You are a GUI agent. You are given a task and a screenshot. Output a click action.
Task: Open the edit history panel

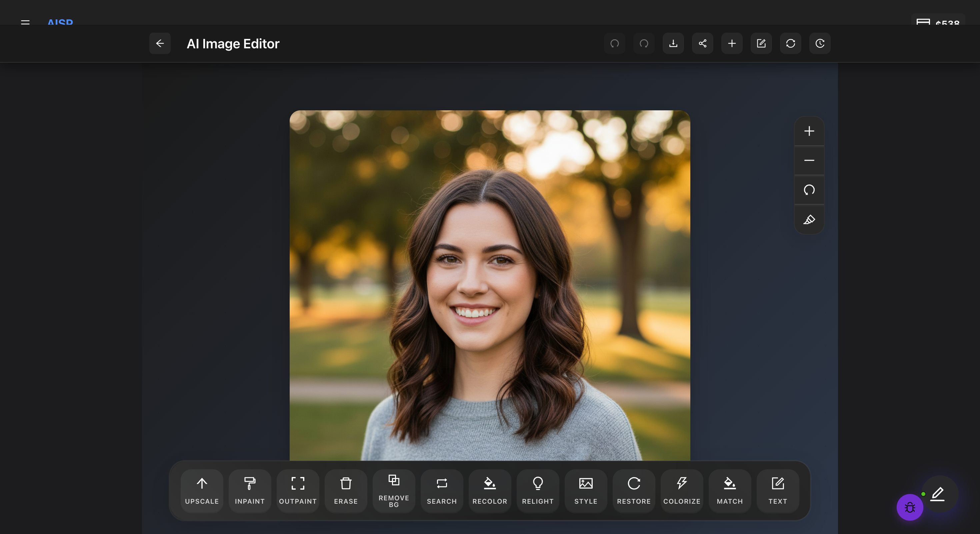820,43
